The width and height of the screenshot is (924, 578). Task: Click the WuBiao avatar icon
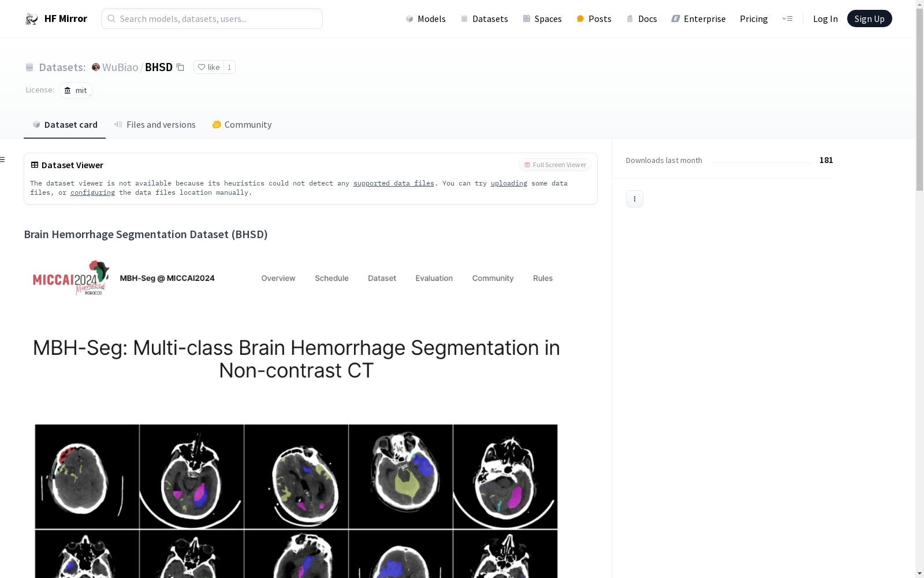click(96, 67)
